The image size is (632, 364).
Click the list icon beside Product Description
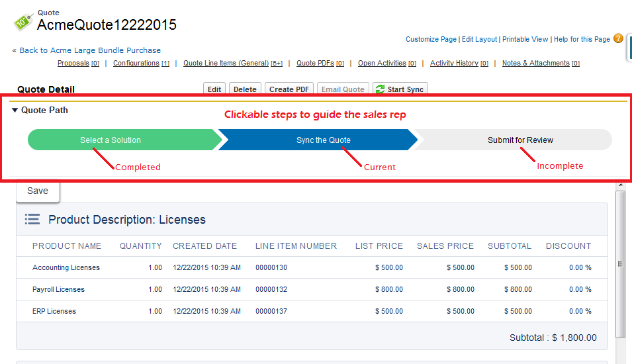[32, 219]
